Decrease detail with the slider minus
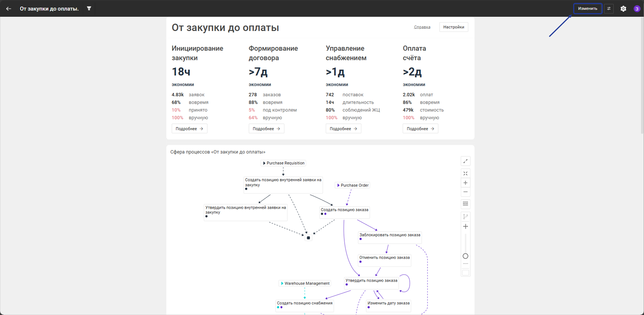Screen dimensions: 644x315 [x=465, y=264]
